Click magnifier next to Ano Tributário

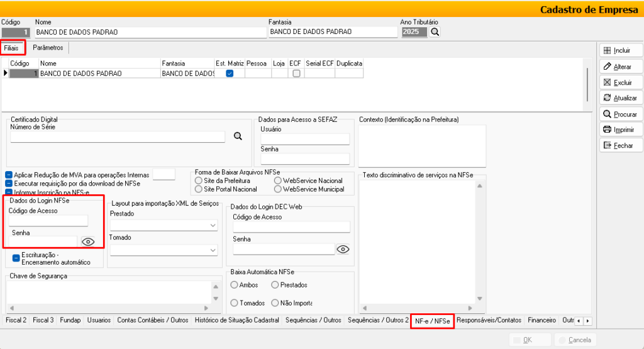(435, 32)
